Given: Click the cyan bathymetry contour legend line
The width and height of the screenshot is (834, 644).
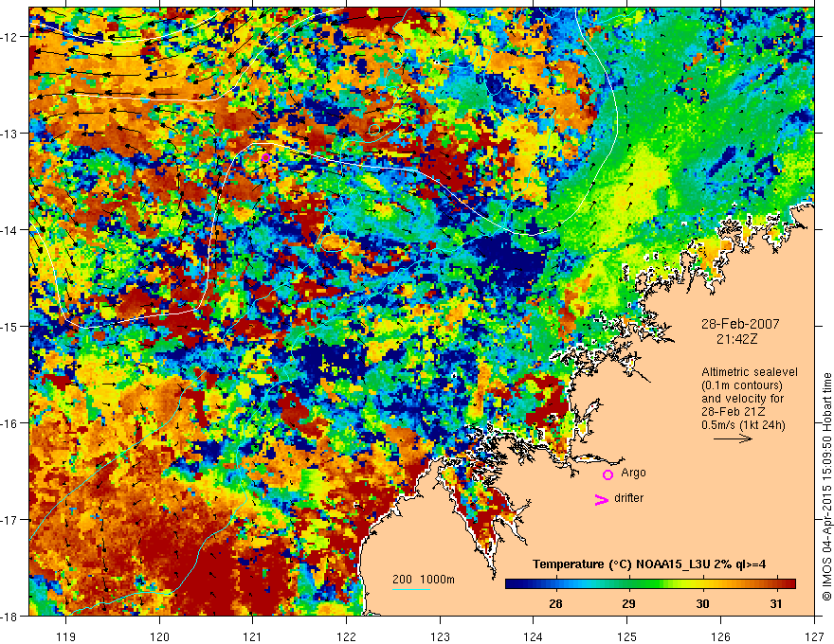Looking at the screenshot, I should [410, 590].
